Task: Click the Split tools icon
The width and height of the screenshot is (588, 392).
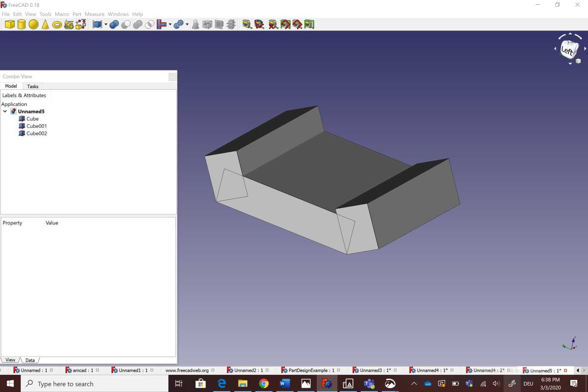Action: [179, 24]
